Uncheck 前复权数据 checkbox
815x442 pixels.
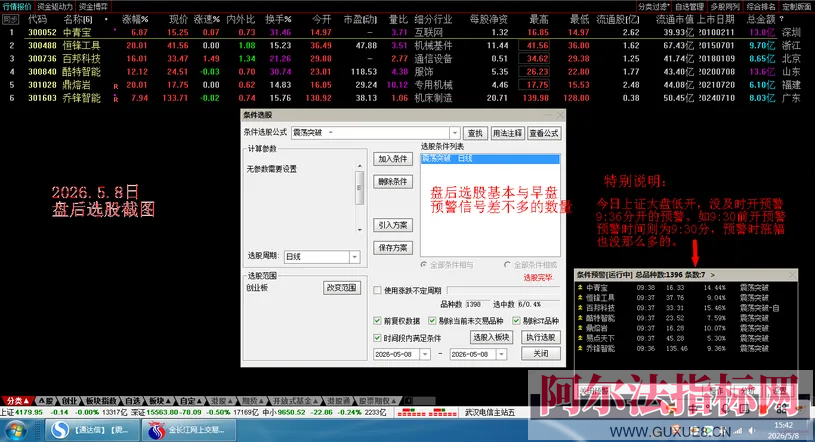(377, 321)
